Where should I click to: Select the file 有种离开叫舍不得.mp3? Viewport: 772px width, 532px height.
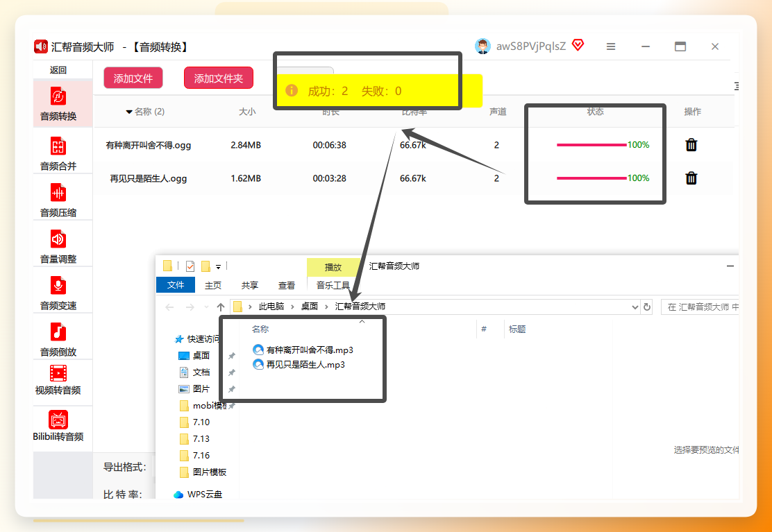coord(303,350)
